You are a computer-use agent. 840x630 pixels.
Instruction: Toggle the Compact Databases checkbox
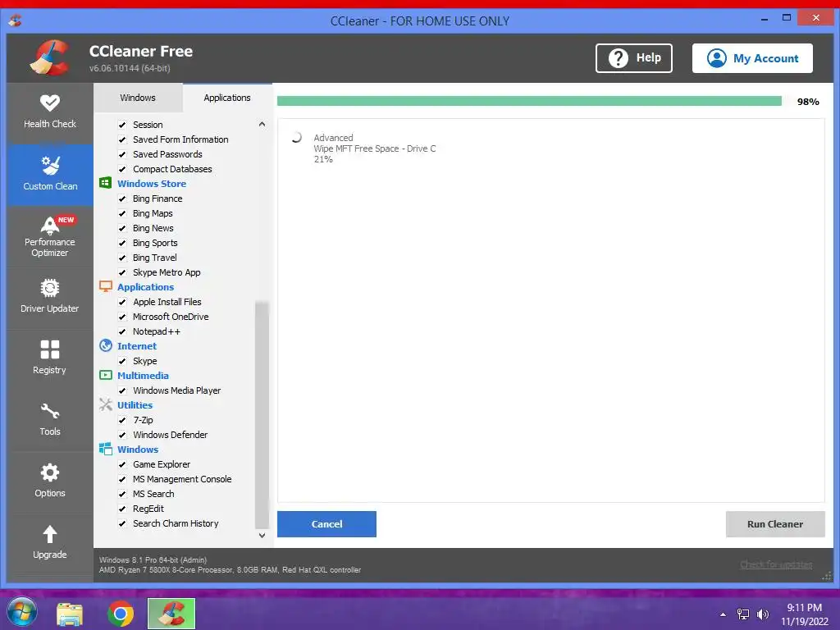122,169
